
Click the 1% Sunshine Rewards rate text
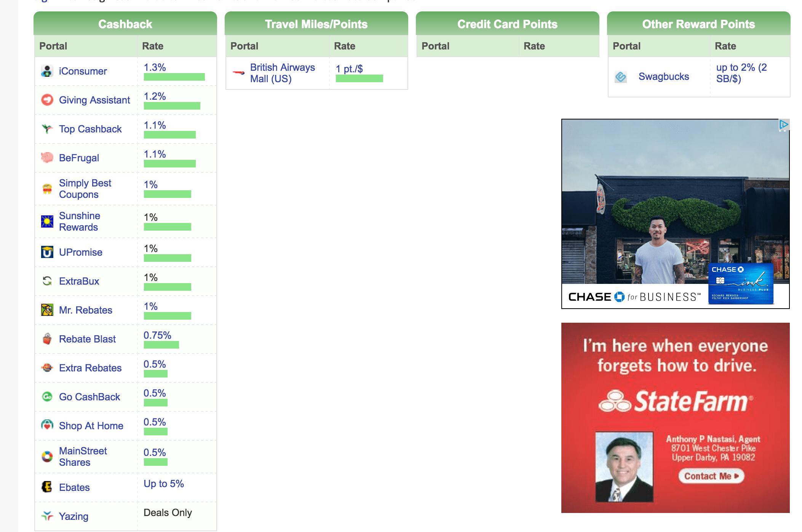point(150,217)
